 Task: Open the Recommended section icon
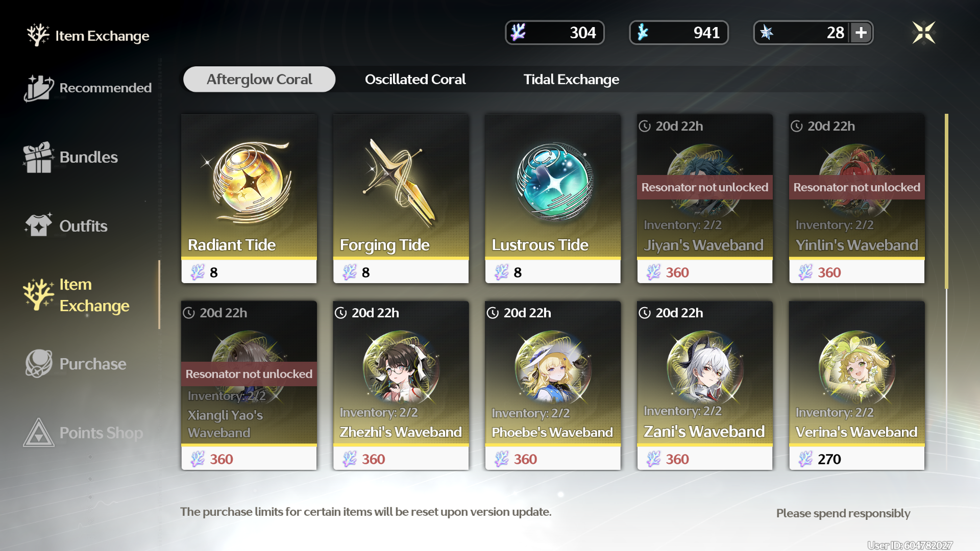(38, 88)
